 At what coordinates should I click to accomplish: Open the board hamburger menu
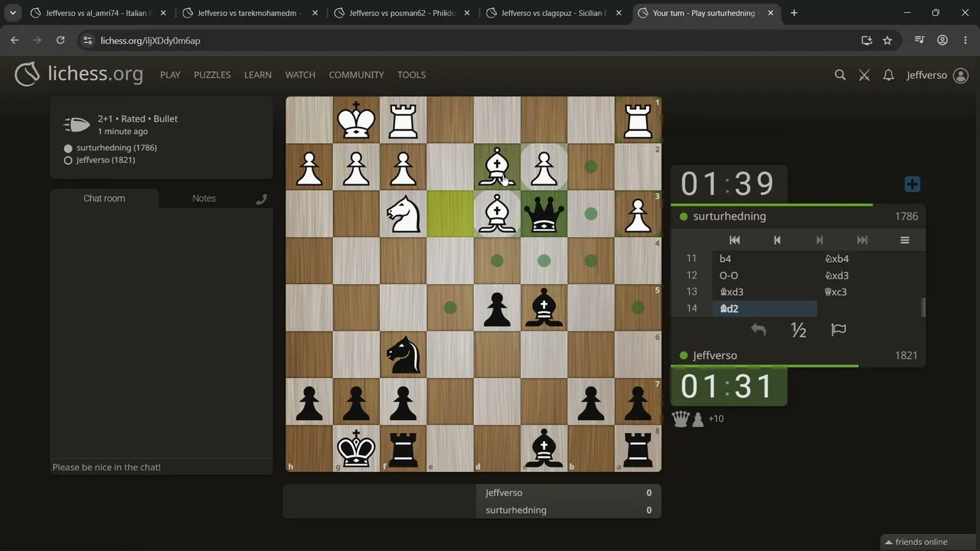(904, 240)
